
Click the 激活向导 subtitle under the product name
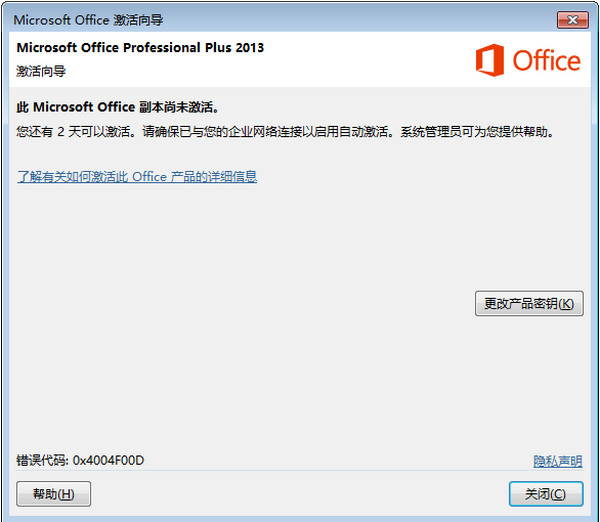(x=41, y=71)
